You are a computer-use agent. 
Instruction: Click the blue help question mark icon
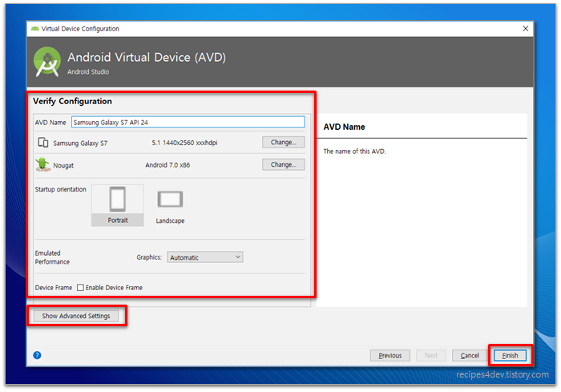coord(37,355)
